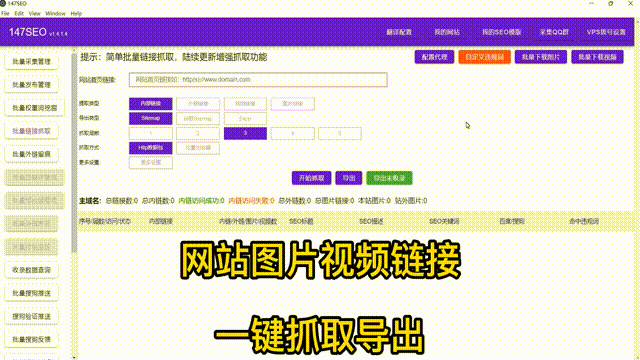
Task: Click the purple 导出 button
Action: 349,178
